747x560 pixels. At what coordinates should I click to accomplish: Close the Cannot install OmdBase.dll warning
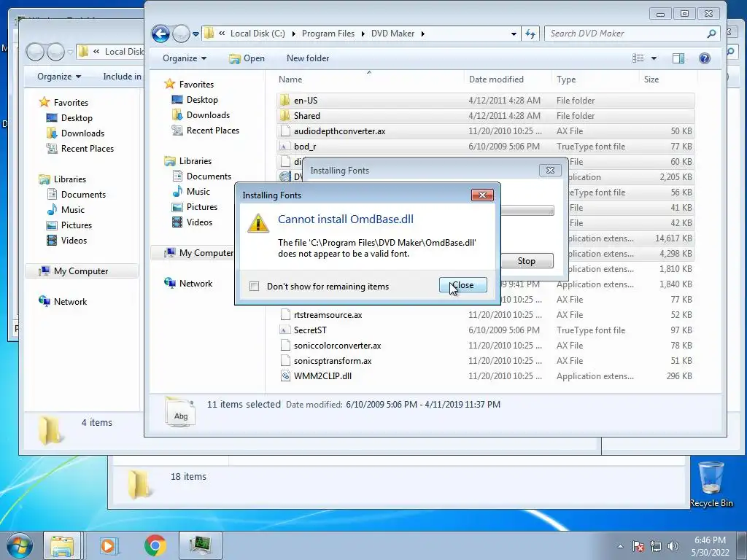click(x=462, y=285)
